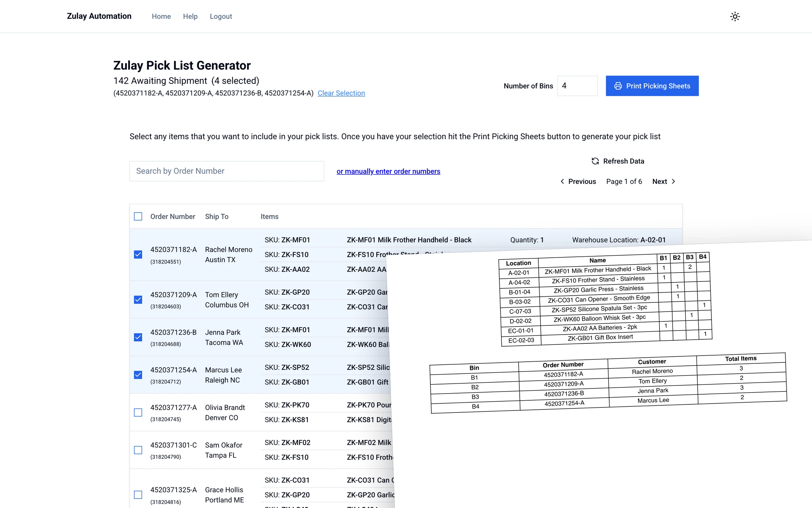
Task: Click the printer icon in Print Picking Sheets
Action: [x=618, y=86]
